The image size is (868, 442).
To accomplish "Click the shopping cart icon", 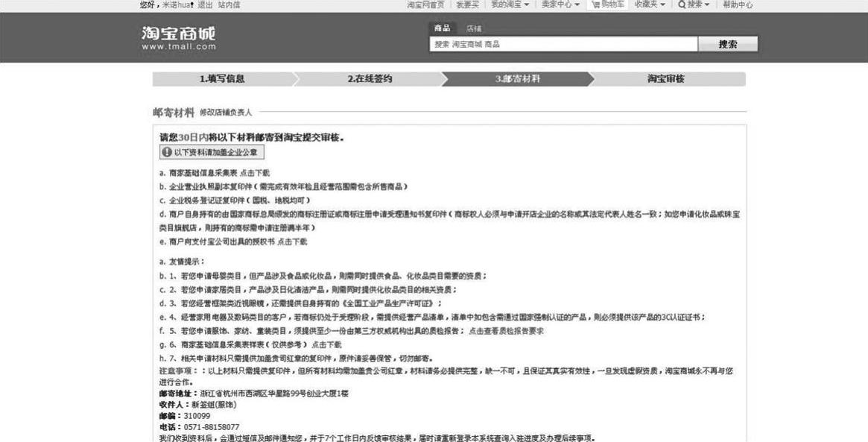I will pyautogui.click(x=595, y=4).
